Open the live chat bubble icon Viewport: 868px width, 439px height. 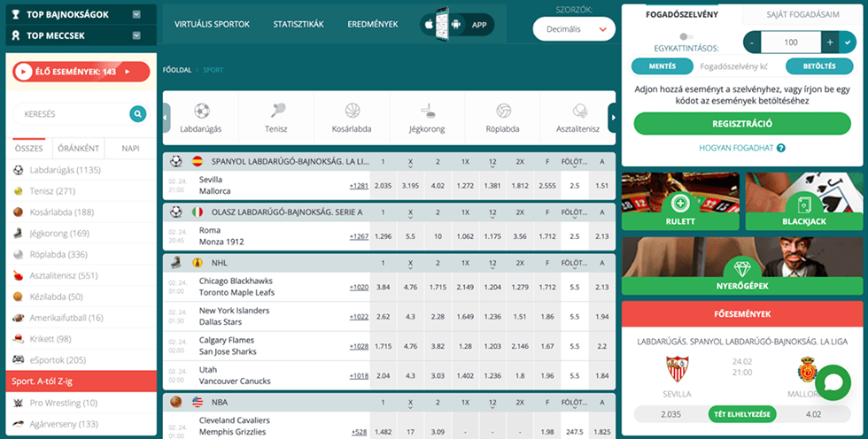[833, 383]
